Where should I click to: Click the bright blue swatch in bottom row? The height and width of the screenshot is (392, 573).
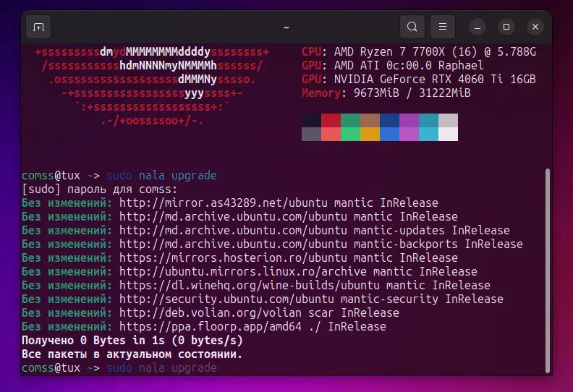tap(389, 134)
